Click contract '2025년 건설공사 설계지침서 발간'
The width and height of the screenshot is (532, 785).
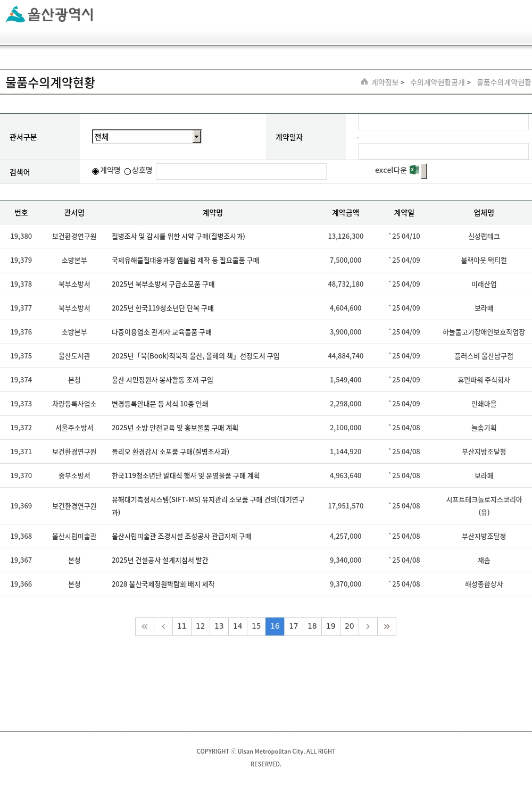click(160, 560)
